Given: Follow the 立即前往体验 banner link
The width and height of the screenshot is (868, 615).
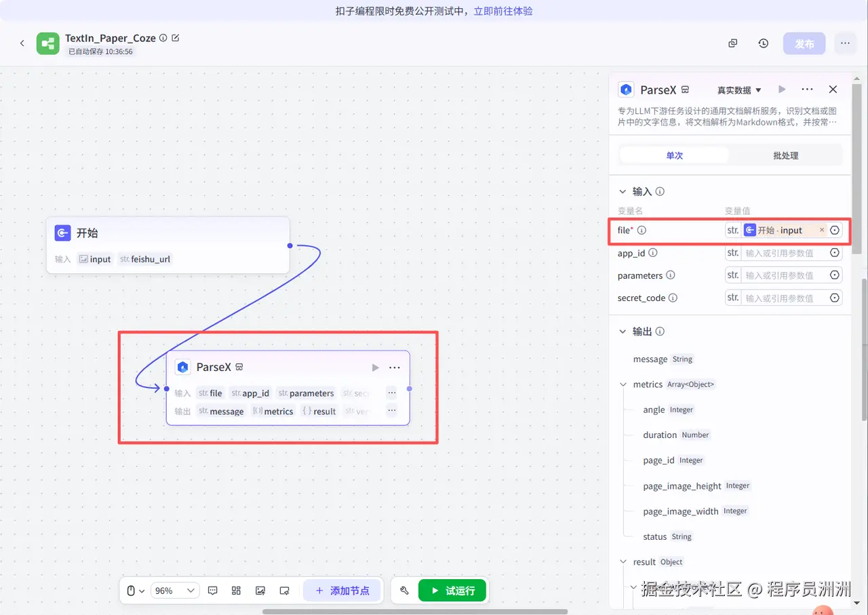Looking at the screenshot, I should [x=503, y=11].
